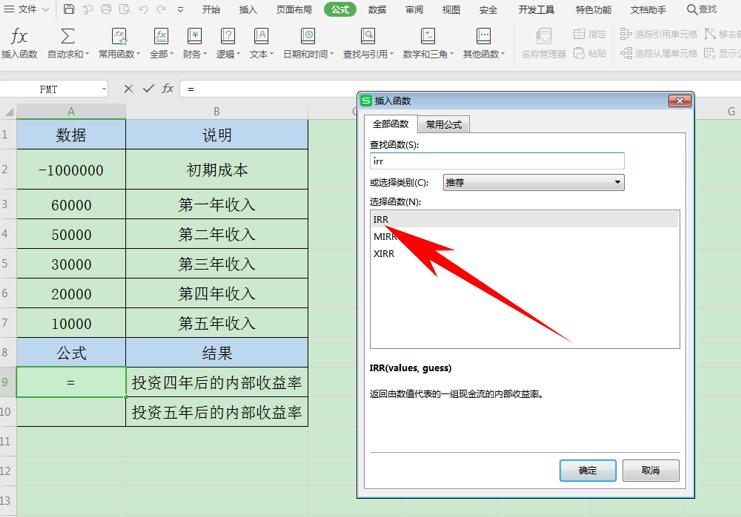Cancel formula entry with the X icon

point(128,88)
